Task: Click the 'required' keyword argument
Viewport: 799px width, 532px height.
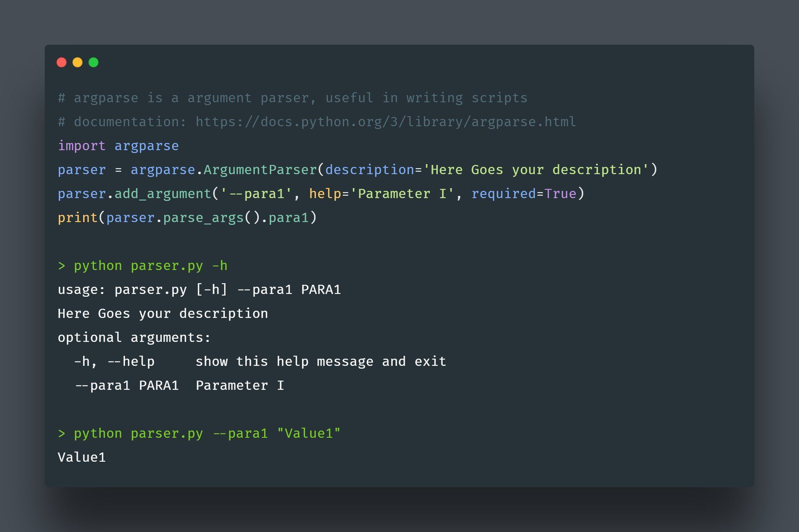Action: pyautogui.click(x=503, y=194)
